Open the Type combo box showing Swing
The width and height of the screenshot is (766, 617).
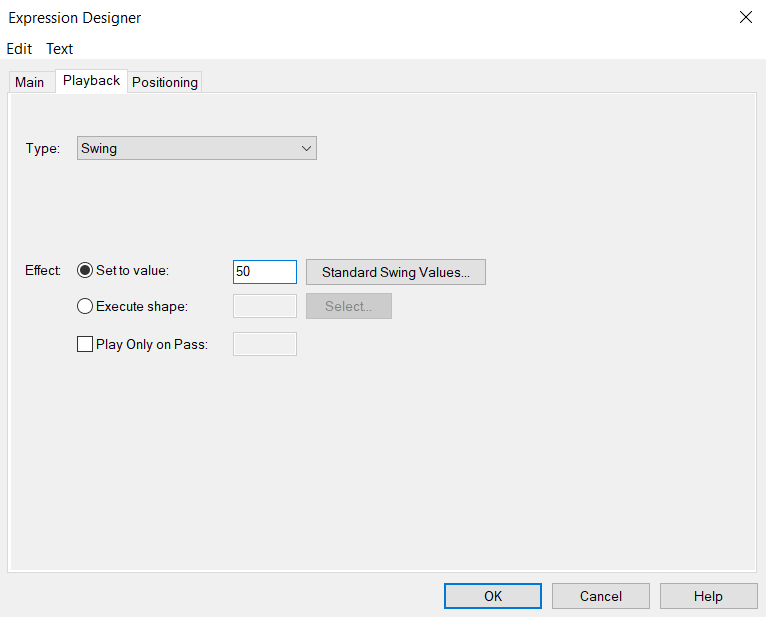(190, 148)
